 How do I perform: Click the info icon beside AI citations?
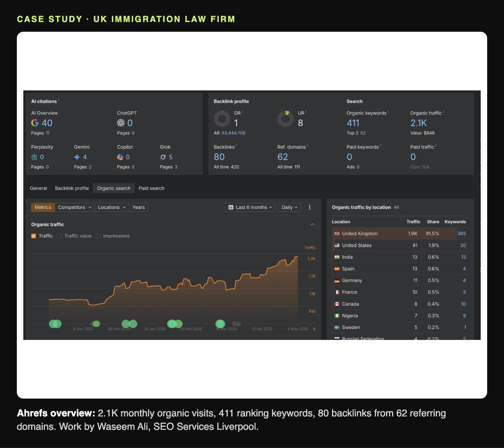point(58,100)
